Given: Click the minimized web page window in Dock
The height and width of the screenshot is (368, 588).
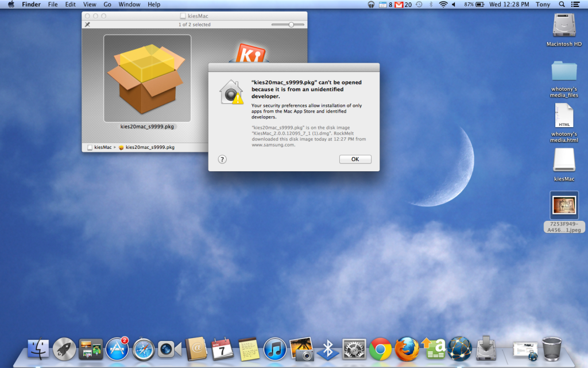Looking at the screenshot, I should [x=525, y=350].
